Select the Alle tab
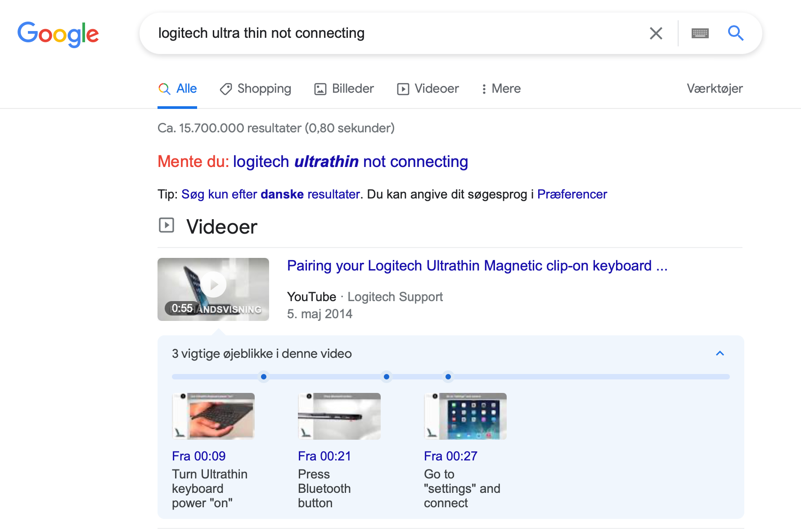 click(x=178, y=89)
